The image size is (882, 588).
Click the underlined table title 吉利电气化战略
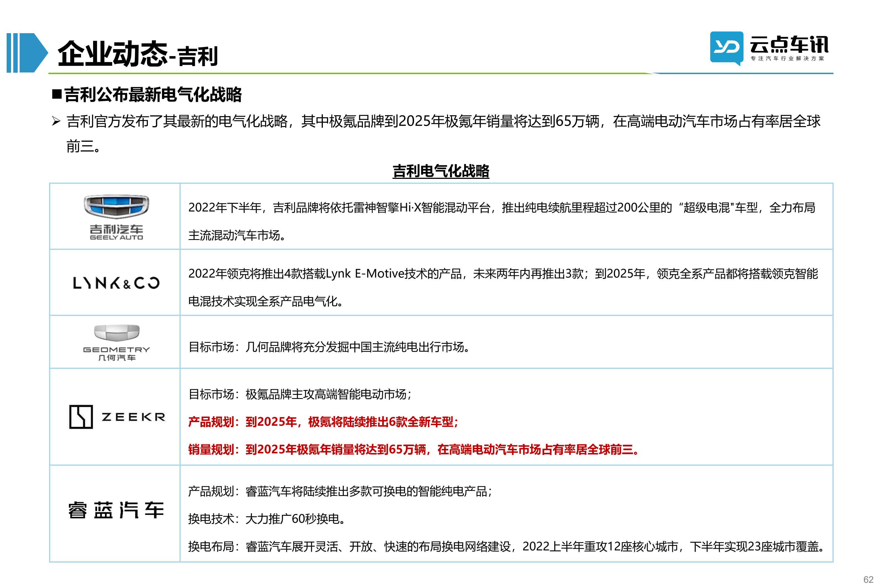click(x=441, y=171)
